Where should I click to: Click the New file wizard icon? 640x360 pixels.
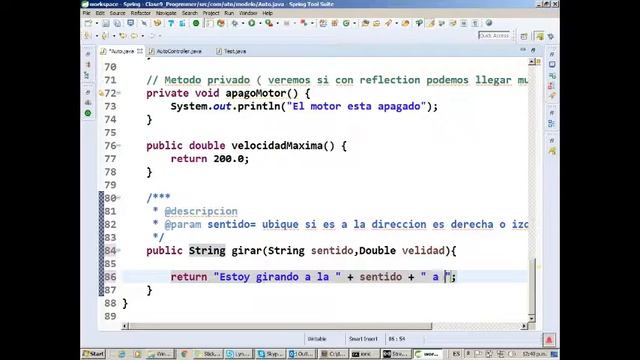point(88,23)
